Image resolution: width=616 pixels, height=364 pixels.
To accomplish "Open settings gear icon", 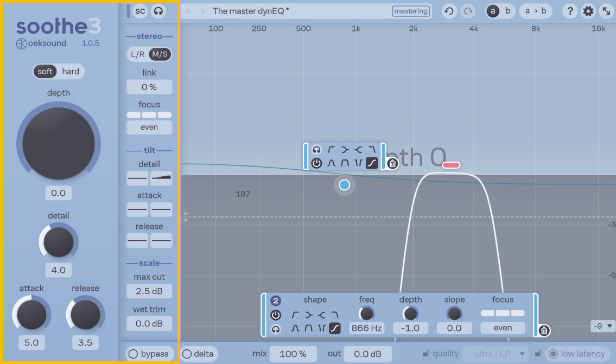I will (588, 11).
